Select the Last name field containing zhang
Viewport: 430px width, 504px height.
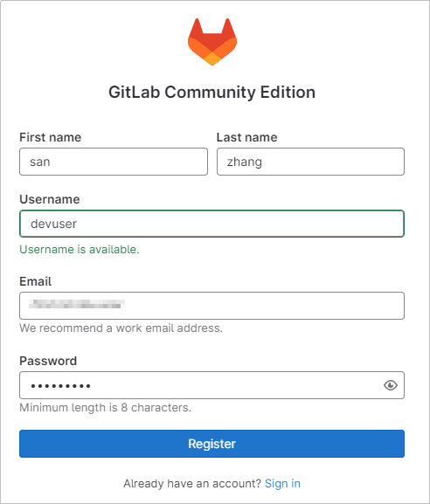pos(310,162)
